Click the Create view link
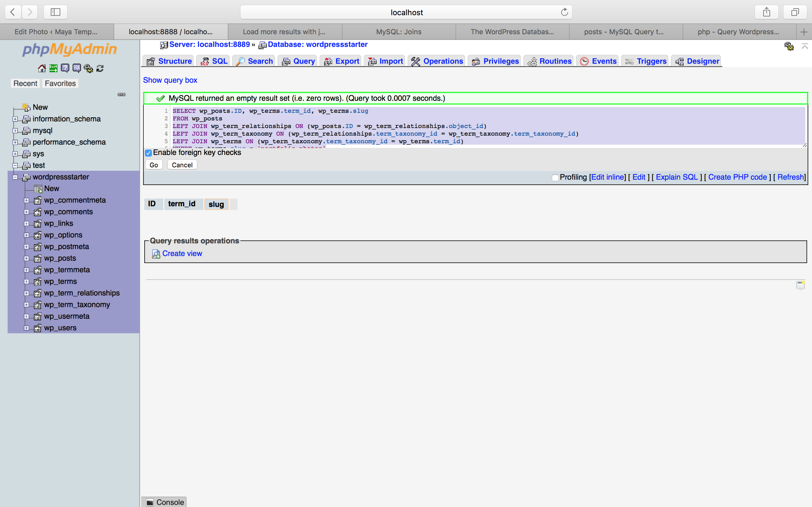 pyautogui.click(x=182, y=253)
